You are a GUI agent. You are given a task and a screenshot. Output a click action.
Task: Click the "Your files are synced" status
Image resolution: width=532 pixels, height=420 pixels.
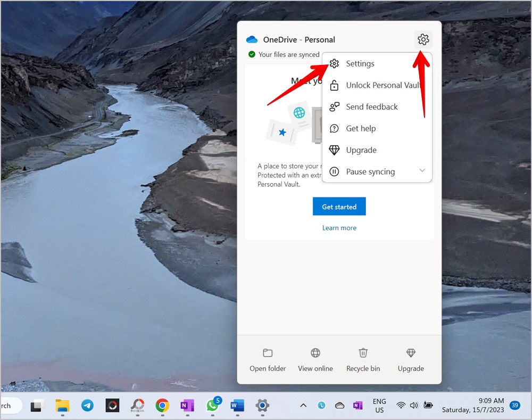click(x=284, y=54)
